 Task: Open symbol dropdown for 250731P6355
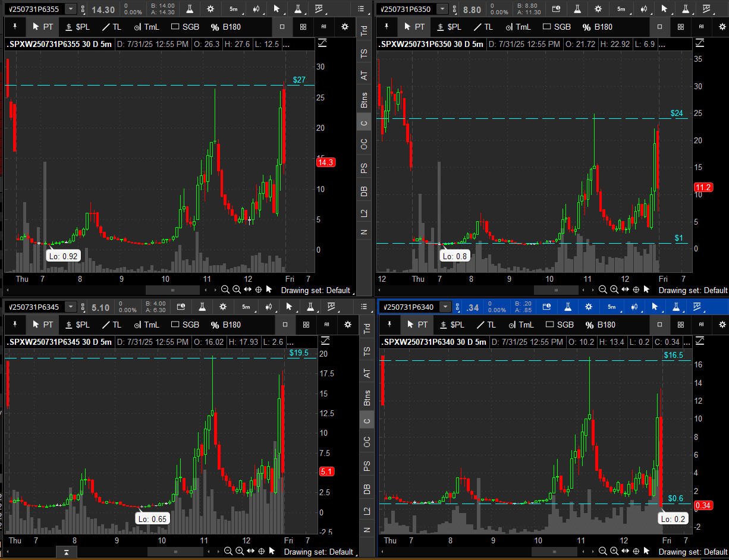[71, 9]
